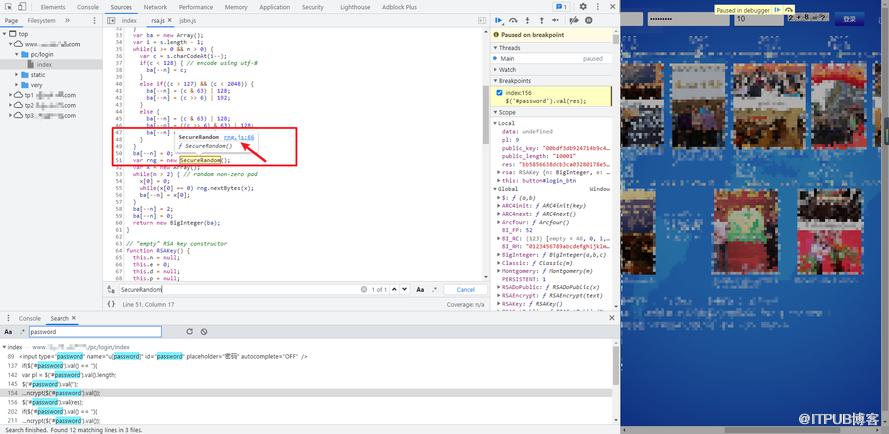This screenshot has width=889, height=434.
Task: Open the drawer three-dot menu
Action: click(x=9, y=318)
